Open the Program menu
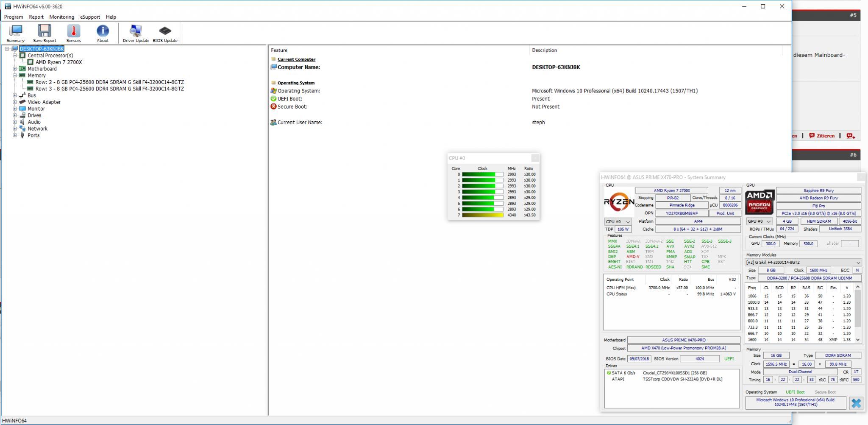 pyautogui.click(x=14, y=17)
